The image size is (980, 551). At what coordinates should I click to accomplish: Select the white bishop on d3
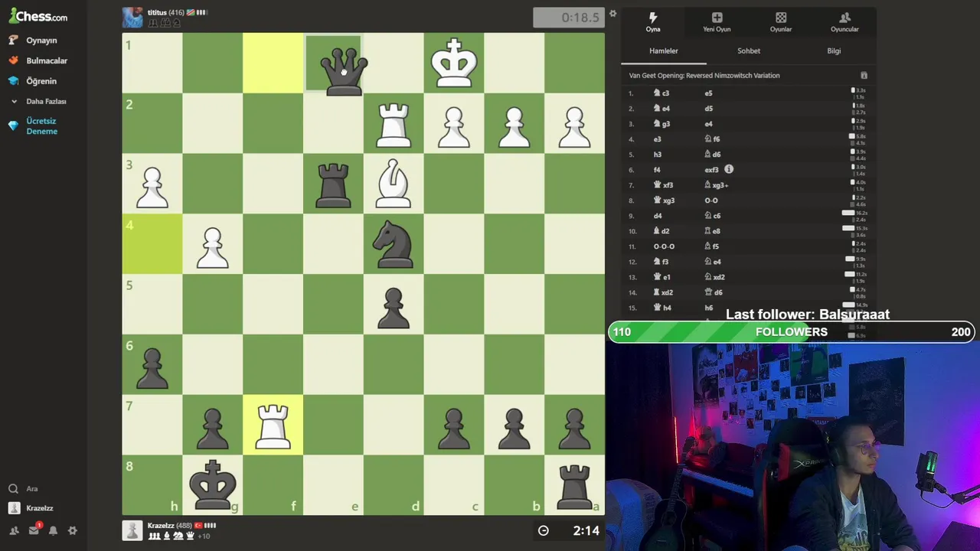[x=394, y=184]
